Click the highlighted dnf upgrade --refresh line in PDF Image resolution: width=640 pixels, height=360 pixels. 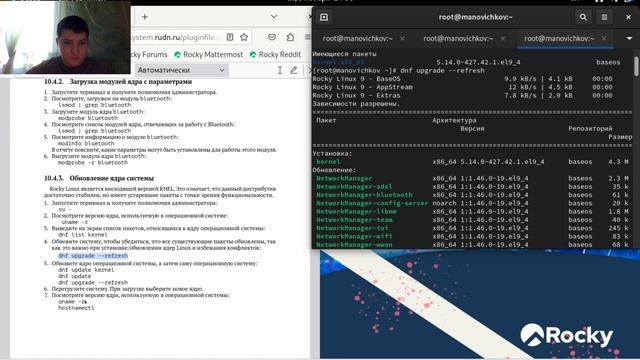coord(93,256)
